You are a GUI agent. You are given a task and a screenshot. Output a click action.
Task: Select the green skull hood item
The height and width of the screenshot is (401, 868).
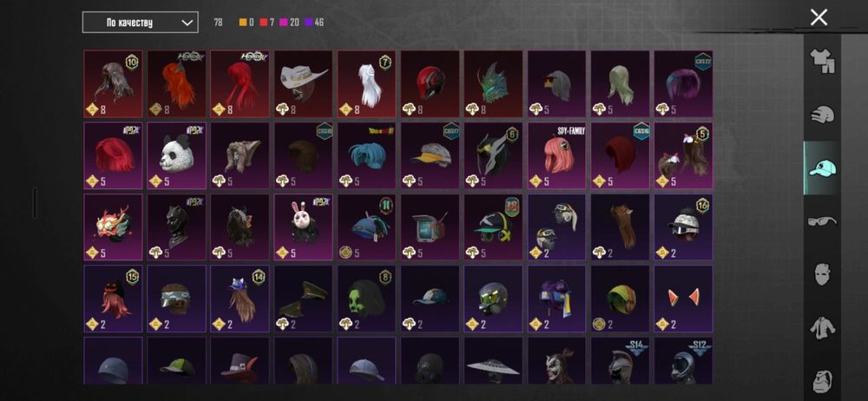coord(367,299)
